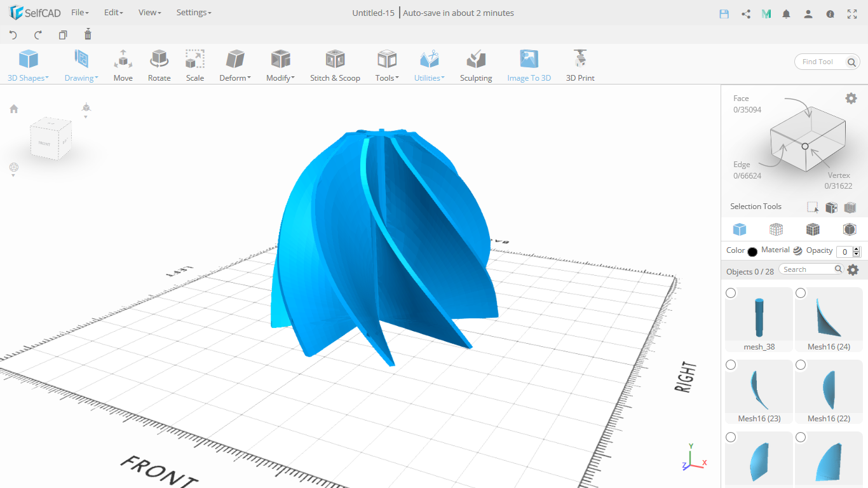Open the green M MyMiniFactory icon

(x=766, y=13)
